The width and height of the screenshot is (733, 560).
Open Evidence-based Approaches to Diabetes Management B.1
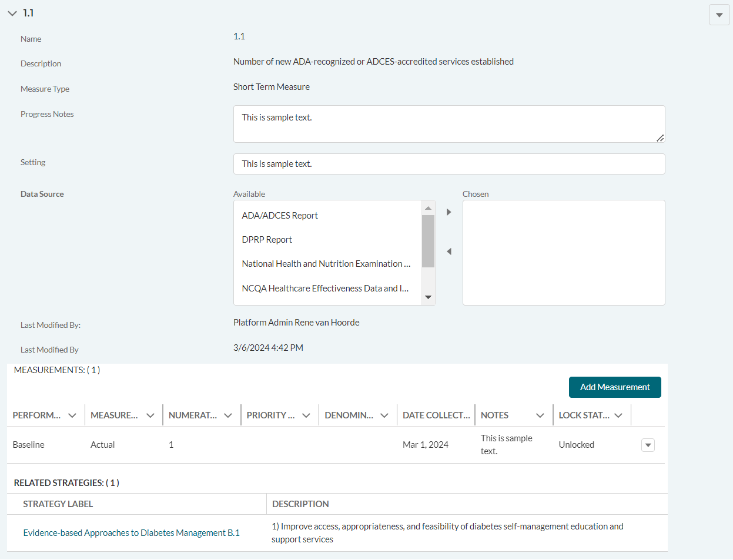coord(132,533)
